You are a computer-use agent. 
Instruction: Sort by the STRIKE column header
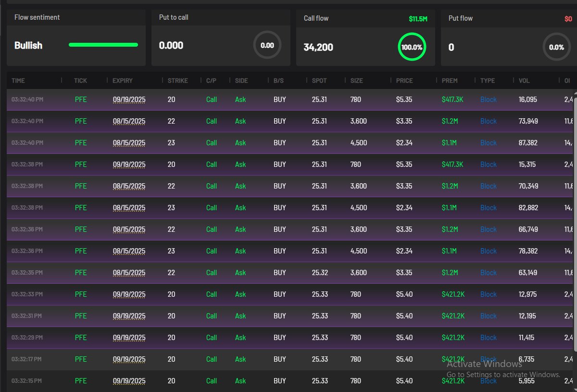click(178, 80)
